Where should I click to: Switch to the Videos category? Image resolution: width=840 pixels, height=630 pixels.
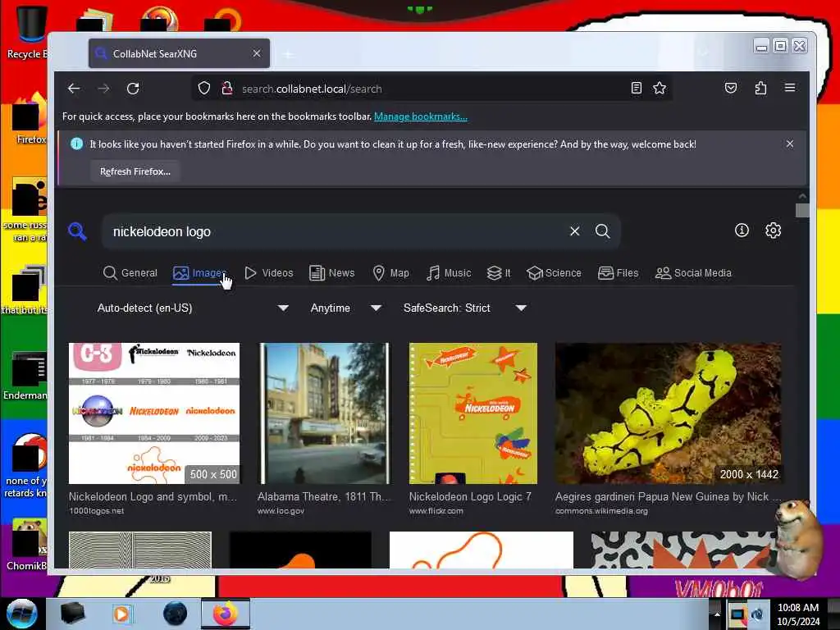(x=268, y=272)
